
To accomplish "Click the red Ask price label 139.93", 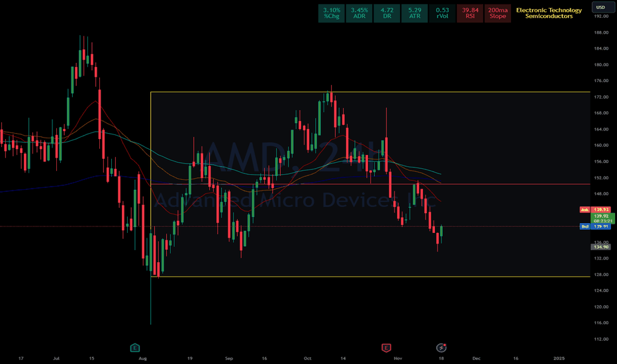I will pos(595,210).
